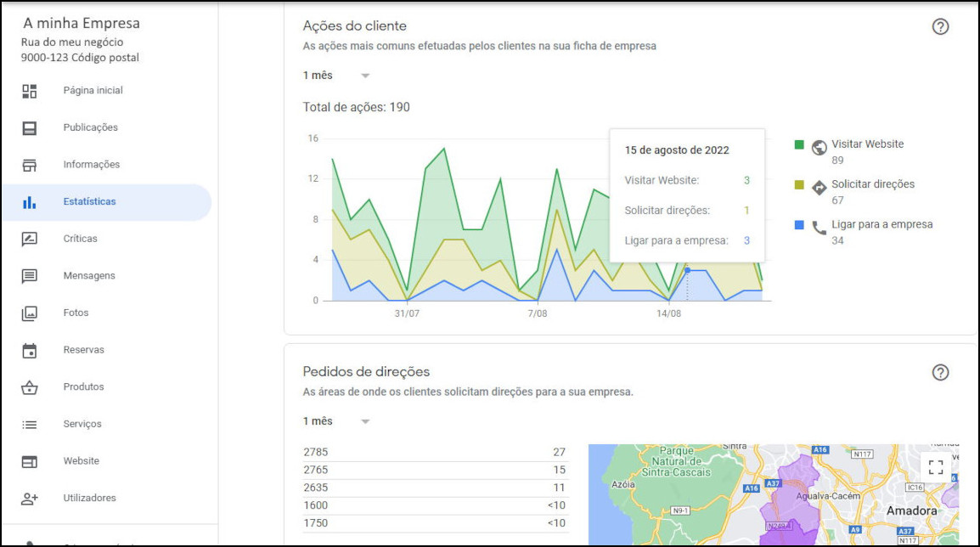Click the blue Ligar para a empresa swatch
The image size is (980, 547).
click(799, 225)
